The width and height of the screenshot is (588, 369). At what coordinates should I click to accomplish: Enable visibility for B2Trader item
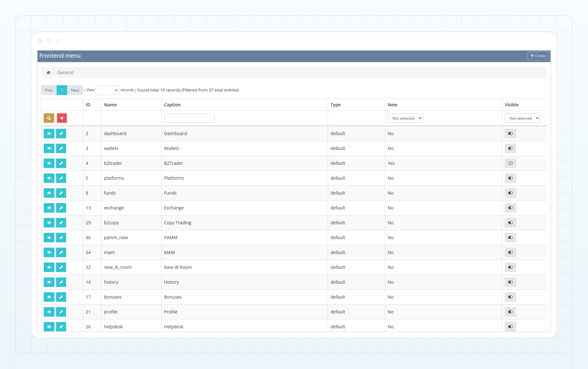(510, 163)
